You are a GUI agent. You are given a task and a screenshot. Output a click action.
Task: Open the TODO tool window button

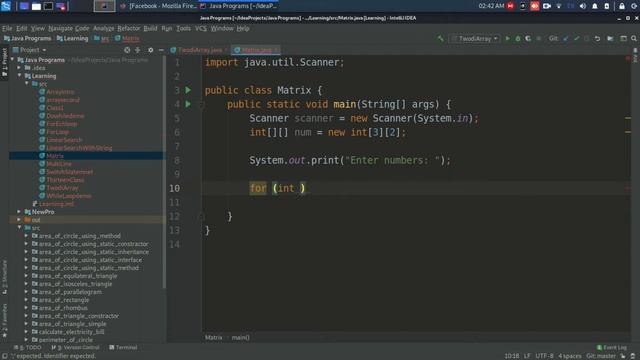pyautogui.click(x=28, y=347)
